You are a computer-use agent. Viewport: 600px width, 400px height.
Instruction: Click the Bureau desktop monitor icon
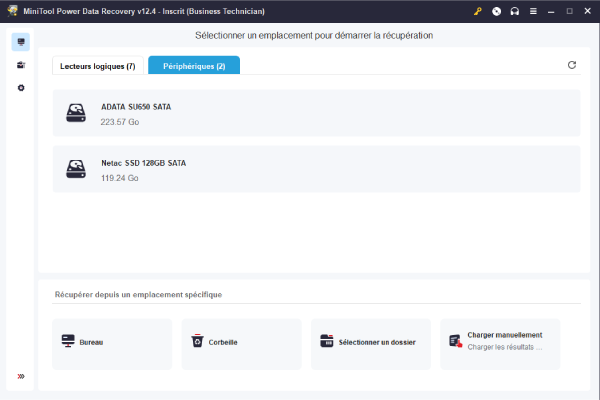click(x=68, y=340)
